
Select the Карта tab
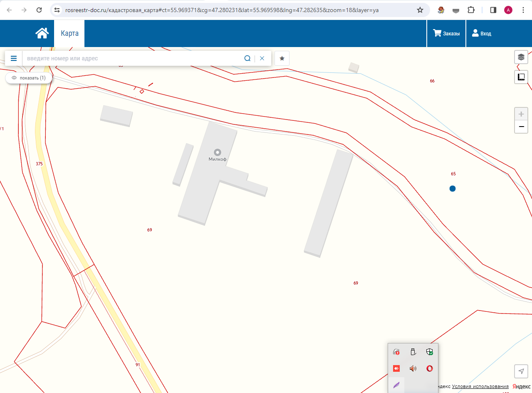pyautogui.click(x=69, y=33)
